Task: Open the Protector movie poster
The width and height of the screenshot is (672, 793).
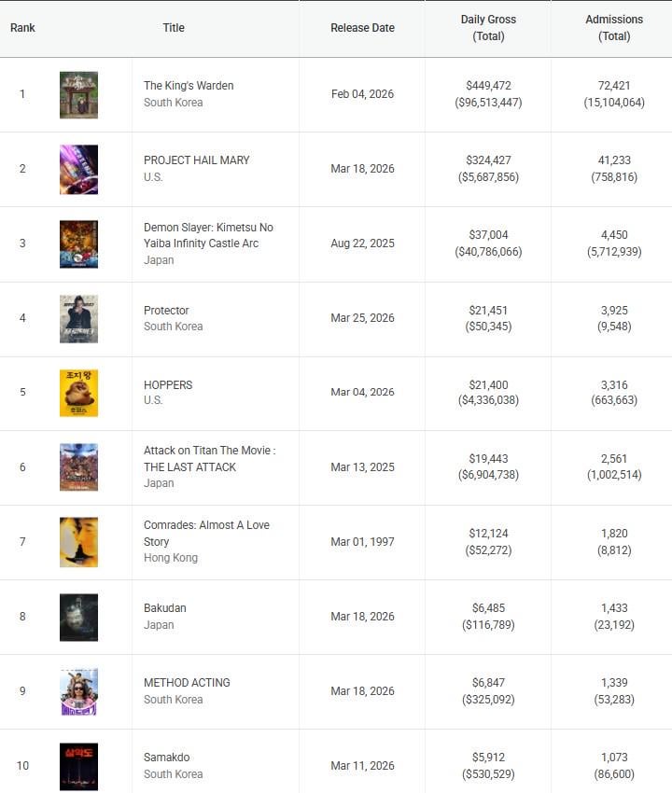Action: [78, 318]
